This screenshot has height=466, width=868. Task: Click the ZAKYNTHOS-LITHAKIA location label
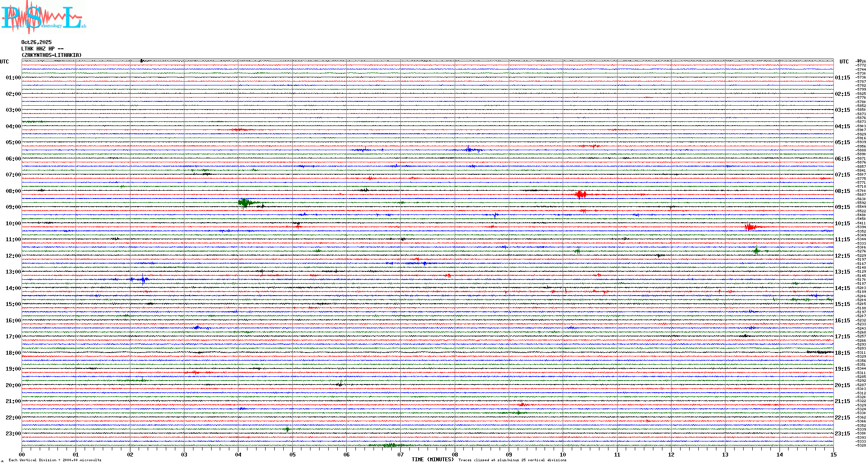[51, 55]
